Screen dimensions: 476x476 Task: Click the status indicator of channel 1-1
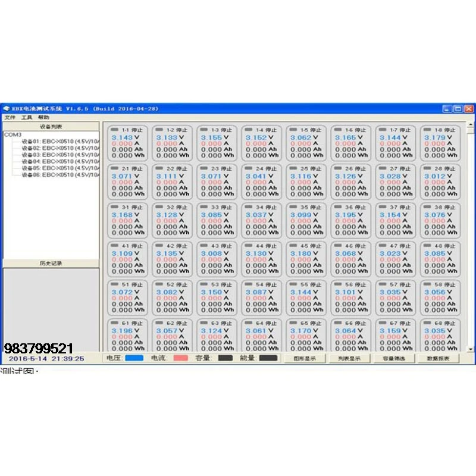(114, 130)
